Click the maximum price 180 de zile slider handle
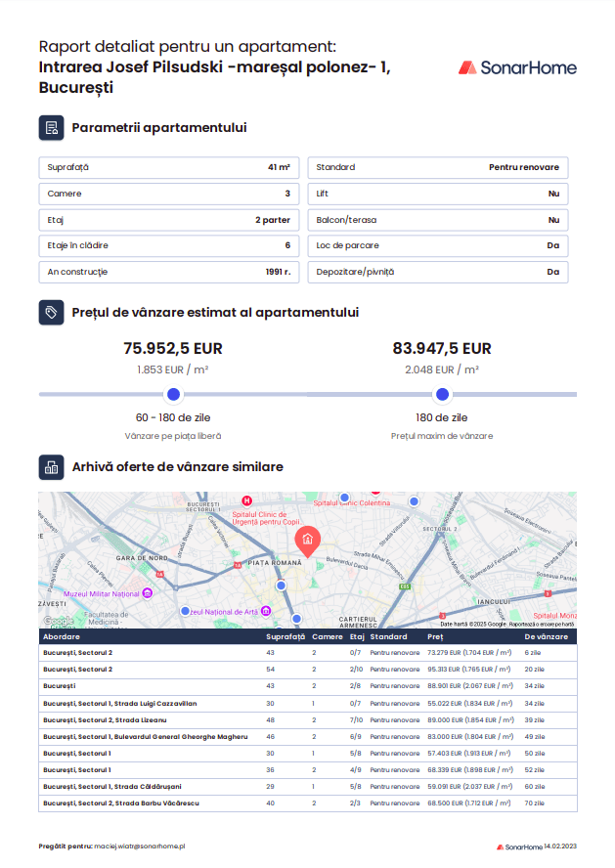The image size is (615, 868). [x=442, y=395]
